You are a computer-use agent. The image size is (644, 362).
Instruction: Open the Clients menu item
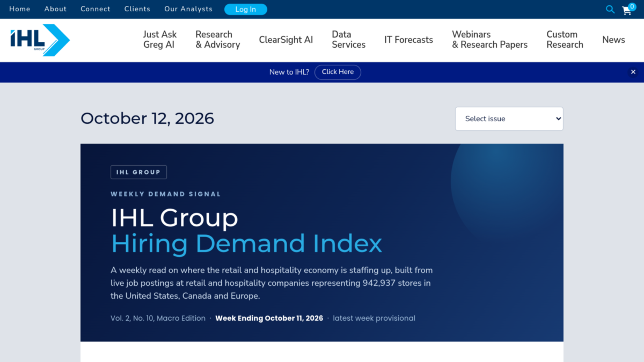[x=137, y=9]
